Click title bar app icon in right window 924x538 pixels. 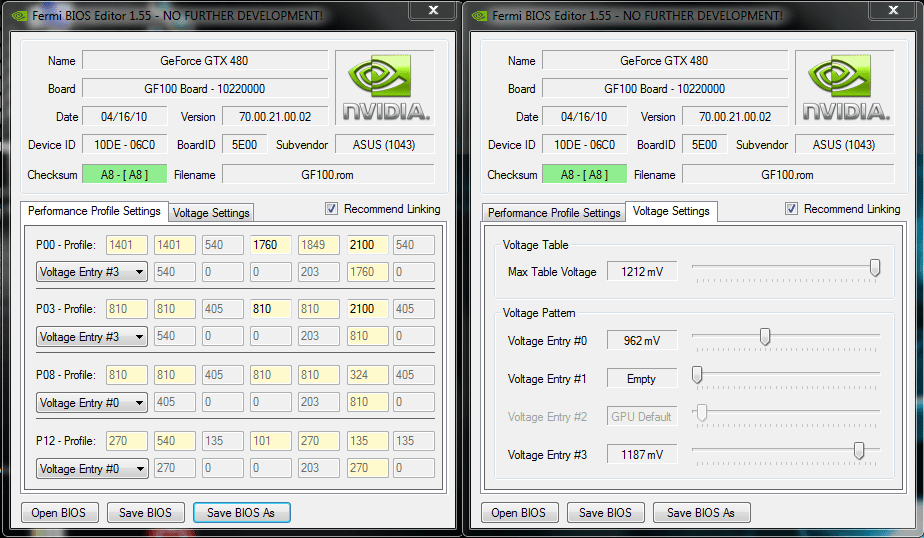(479, 16)
